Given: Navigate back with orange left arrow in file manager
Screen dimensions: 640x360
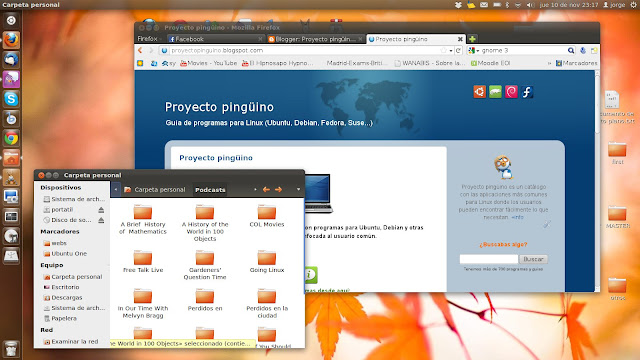Looking at the screenshot, I should (266, 190).
